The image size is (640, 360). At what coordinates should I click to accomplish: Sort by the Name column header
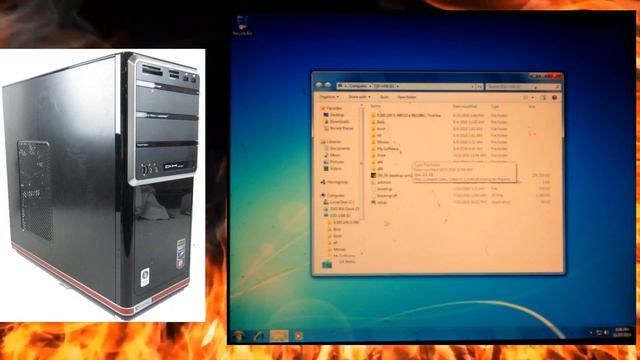(376, 106)
